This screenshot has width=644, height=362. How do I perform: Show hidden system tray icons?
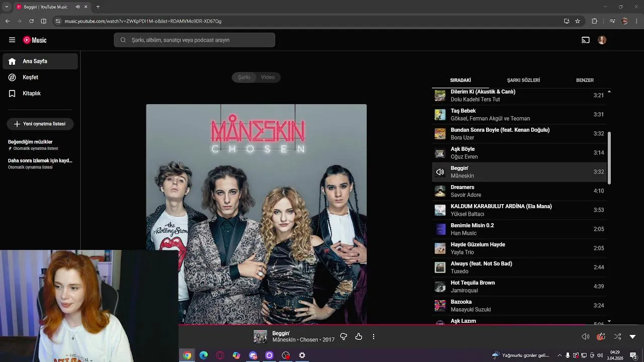[559, 355]
